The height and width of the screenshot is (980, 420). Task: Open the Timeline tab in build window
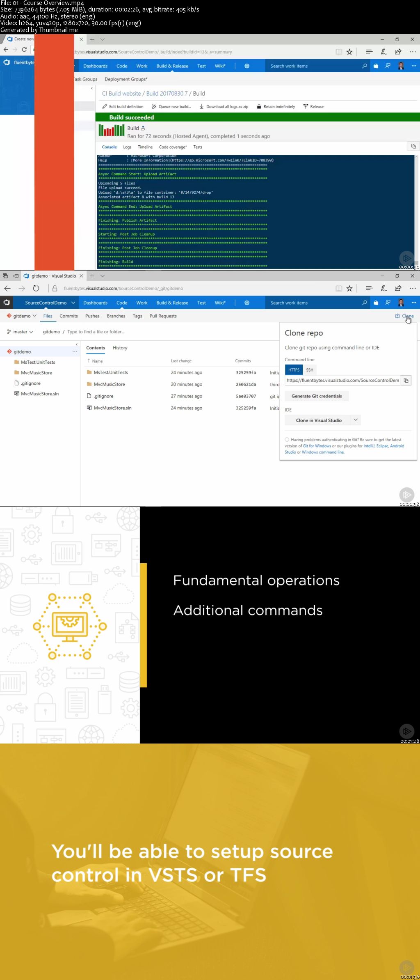pos(145,147)
